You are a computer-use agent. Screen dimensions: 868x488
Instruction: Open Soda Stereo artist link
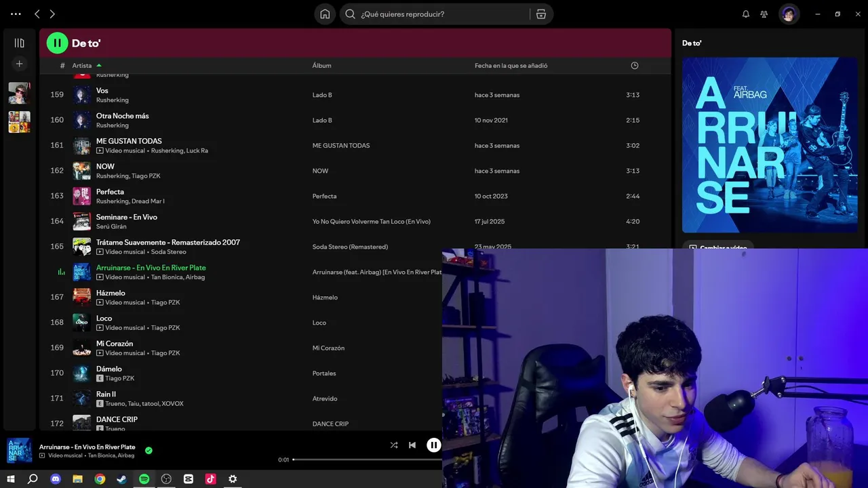169,252
